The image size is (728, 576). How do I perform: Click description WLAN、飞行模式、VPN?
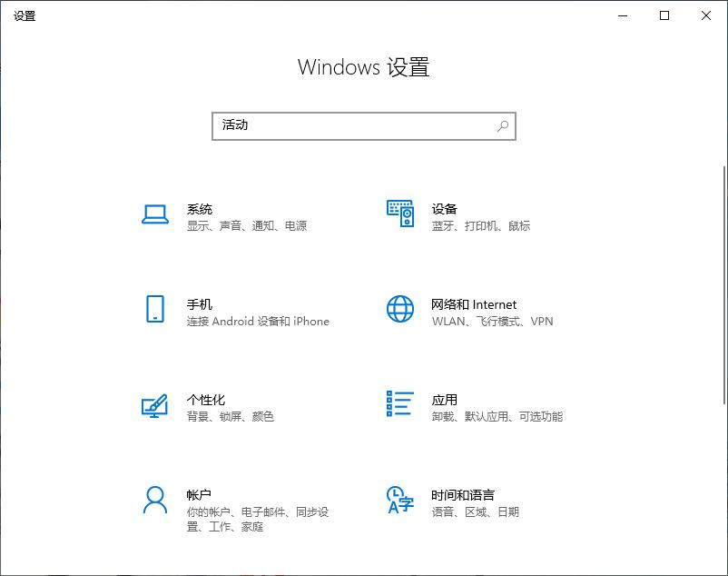click(x=493, y=322)
